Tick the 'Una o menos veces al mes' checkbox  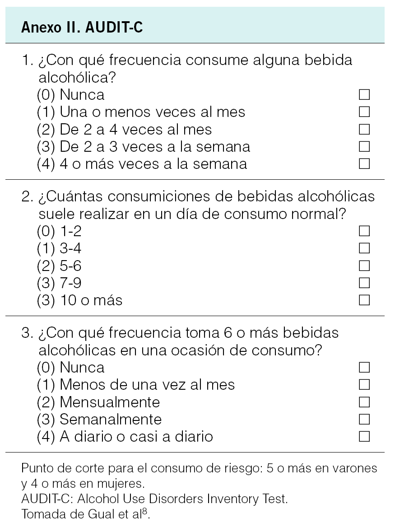(364, 112)
